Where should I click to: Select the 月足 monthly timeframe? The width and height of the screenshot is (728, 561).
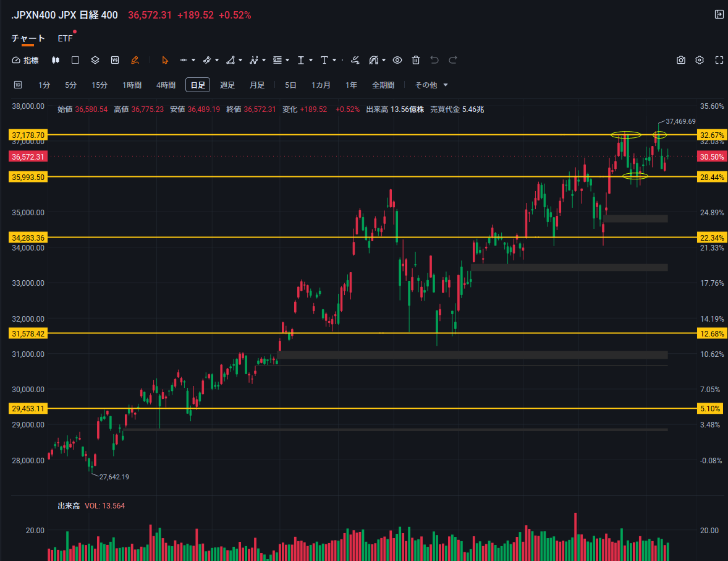257,85
